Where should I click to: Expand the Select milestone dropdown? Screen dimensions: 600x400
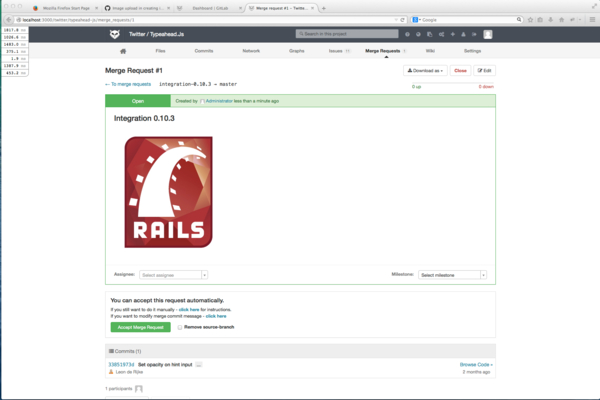coord(452,274)
